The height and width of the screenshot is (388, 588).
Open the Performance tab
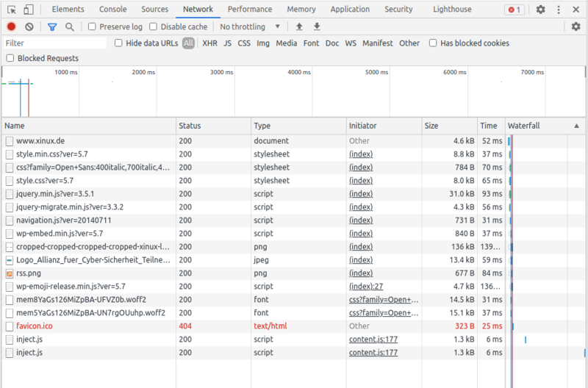tap(249, 10)
